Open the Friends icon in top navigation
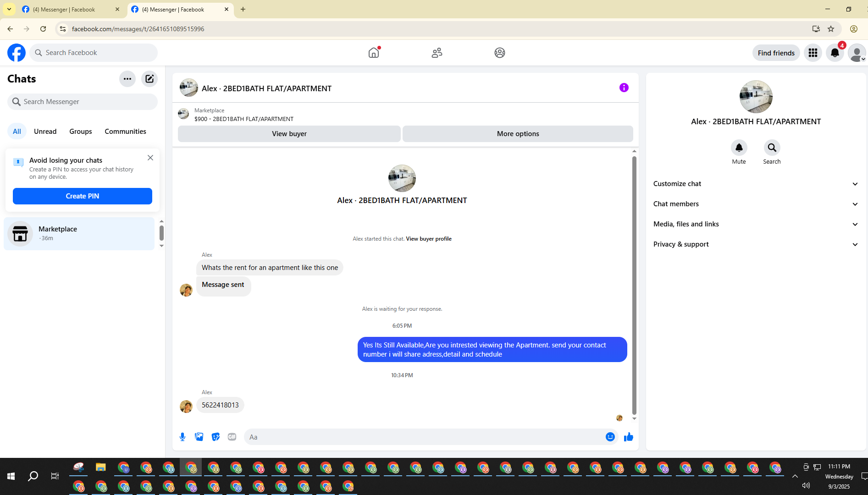Image resolution: width=868 pixels, height=495 pixels. 437,53
